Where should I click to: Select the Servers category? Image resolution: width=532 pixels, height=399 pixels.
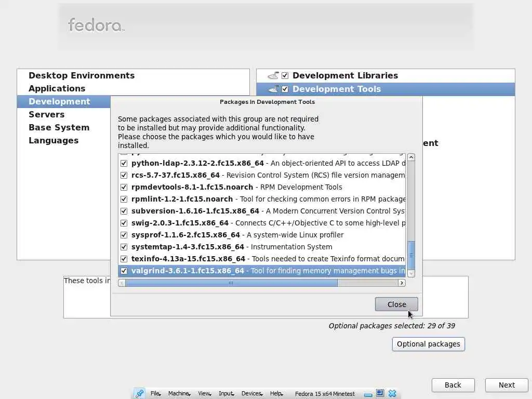tap(64, 114)
